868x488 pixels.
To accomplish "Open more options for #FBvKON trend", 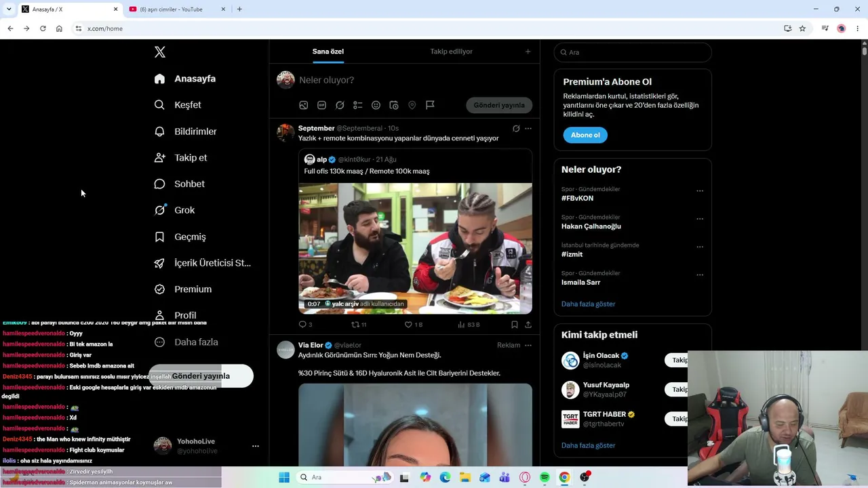I will [x=700, y=191].
